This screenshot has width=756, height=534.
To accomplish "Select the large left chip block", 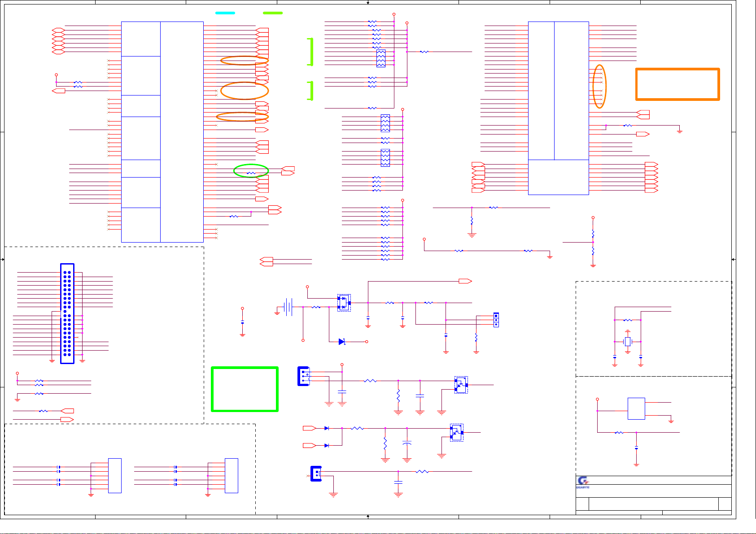I will click(x=162, y=132).
